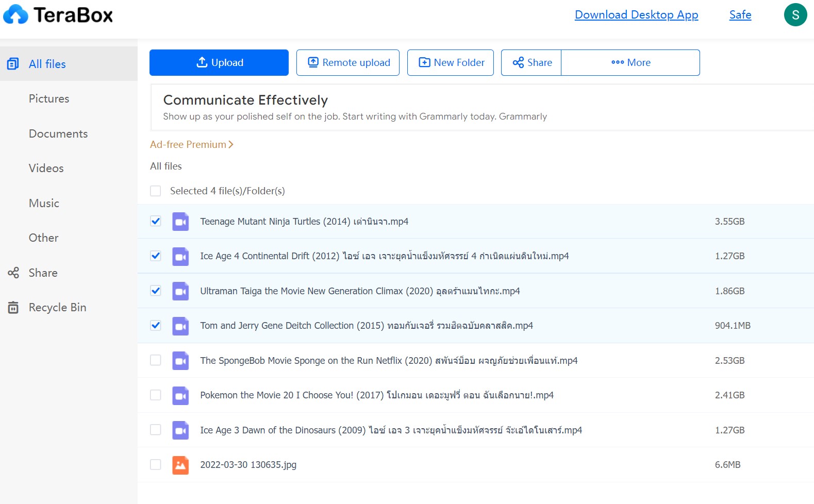The width and height of the screenshot is (814, 504).
Task: Click the 2.41GB size value
Action: [x=729, y=395]
